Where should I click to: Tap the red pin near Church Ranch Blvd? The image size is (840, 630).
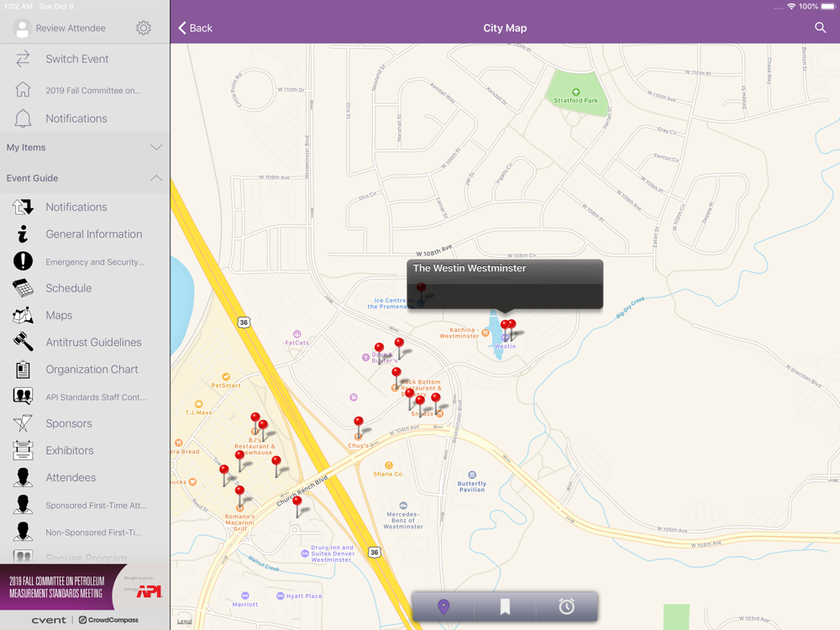point(297,502)
